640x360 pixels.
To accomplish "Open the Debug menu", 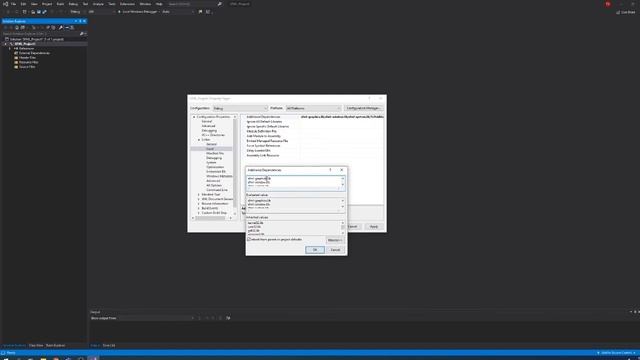I will pos(73,4).
